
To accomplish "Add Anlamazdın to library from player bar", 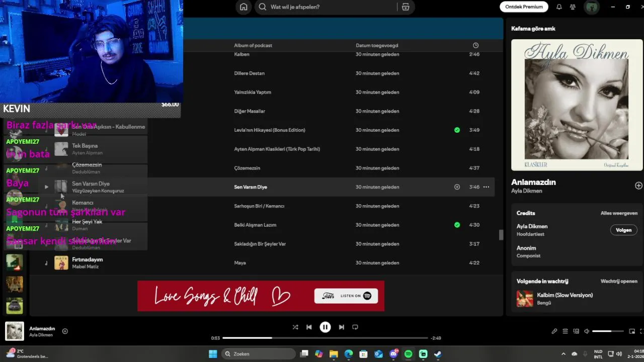I will (65, 331).
